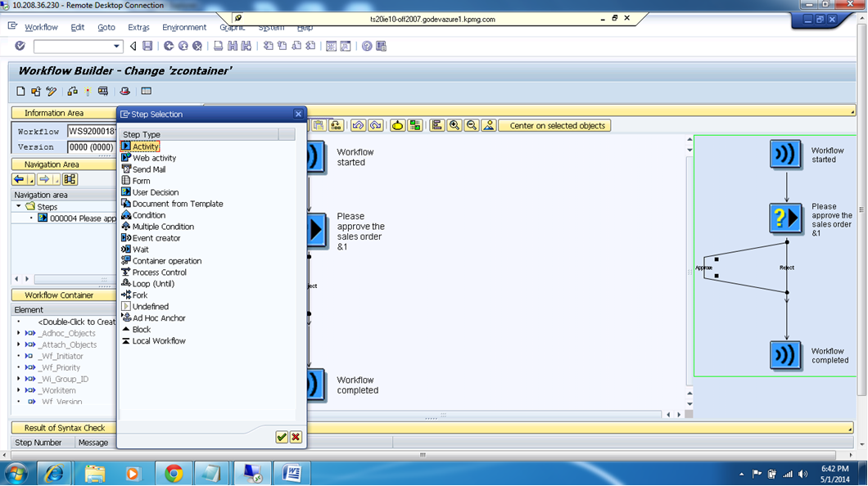Click the Print icon in the top toolbar

point(218,47)
